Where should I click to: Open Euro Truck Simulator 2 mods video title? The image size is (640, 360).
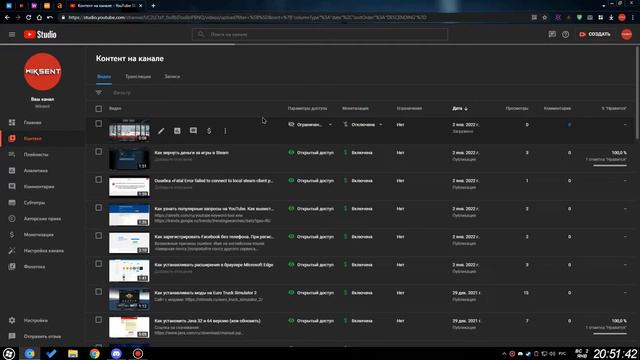[205, 293]
